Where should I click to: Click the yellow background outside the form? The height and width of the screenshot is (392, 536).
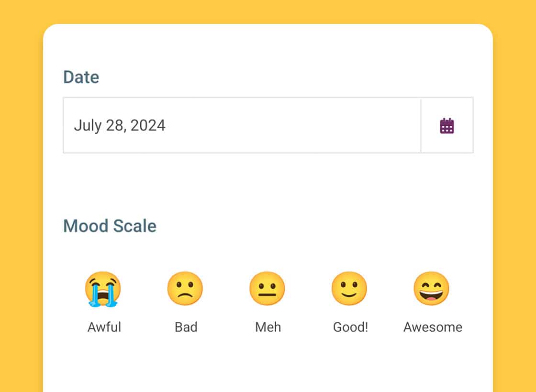(x=22, y=191)
